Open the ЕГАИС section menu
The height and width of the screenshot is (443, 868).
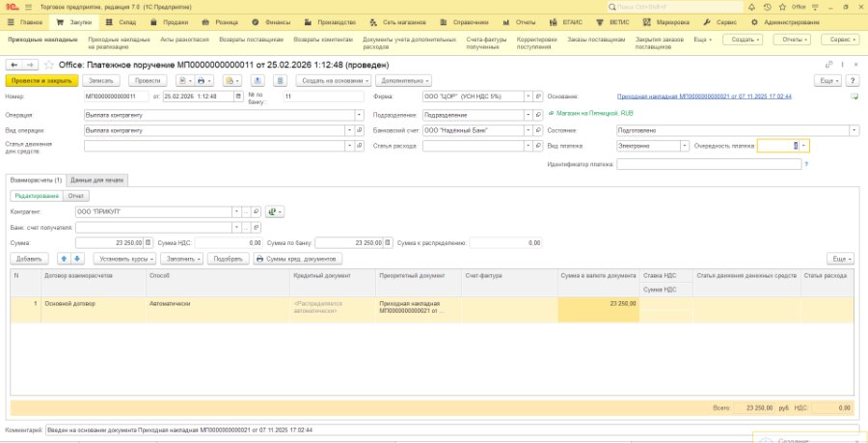click(x=566, y=23)
